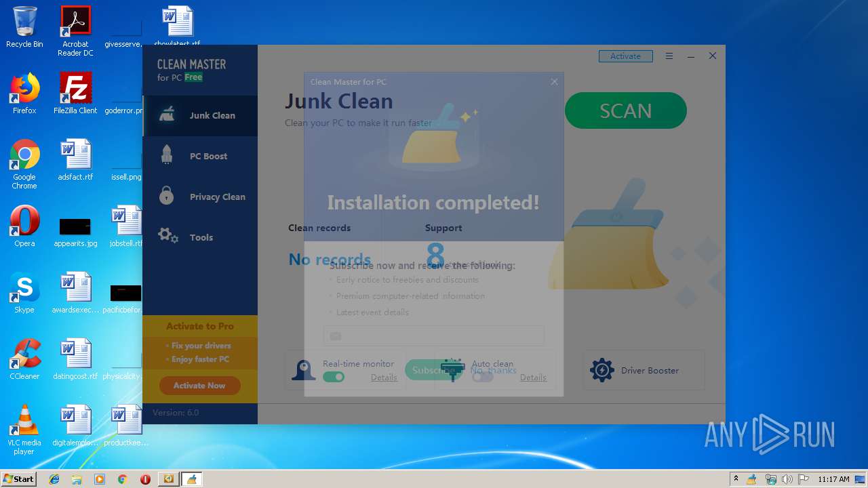
Task: Click the Activate button in title bar
Action: tap(625, 56)
